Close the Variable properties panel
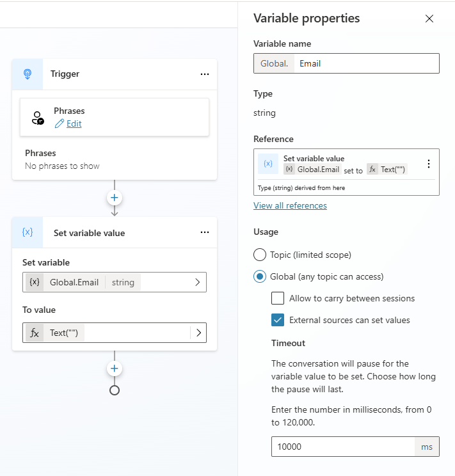 point(429,19)
